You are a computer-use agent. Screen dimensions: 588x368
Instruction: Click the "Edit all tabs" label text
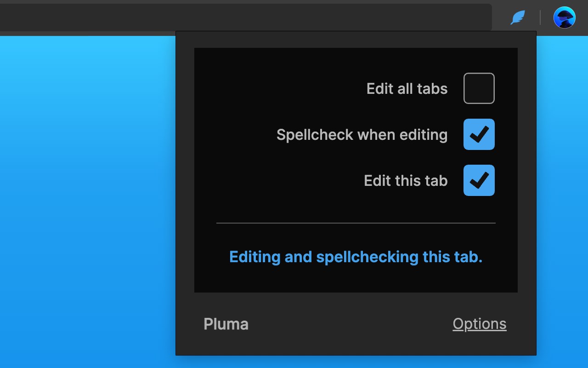click(407, 88)
